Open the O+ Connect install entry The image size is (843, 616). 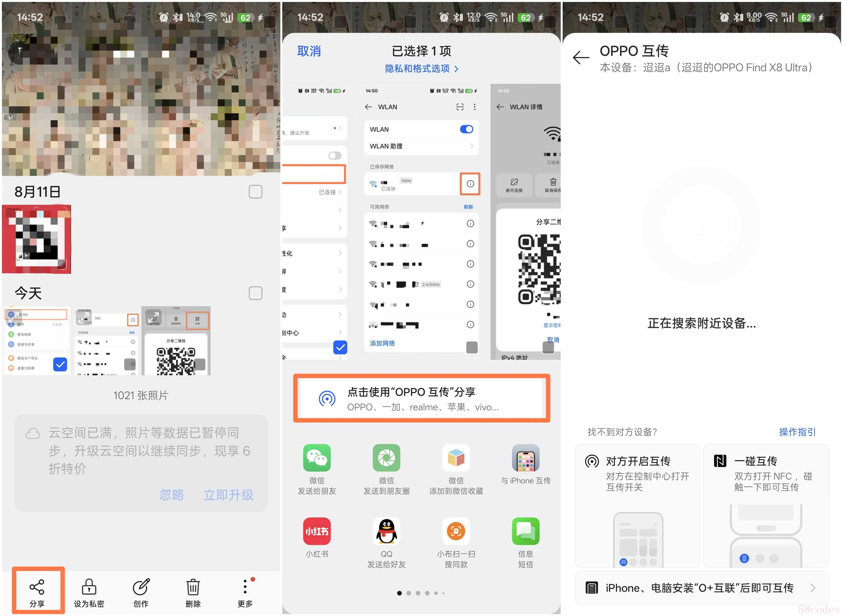[701, 588]
